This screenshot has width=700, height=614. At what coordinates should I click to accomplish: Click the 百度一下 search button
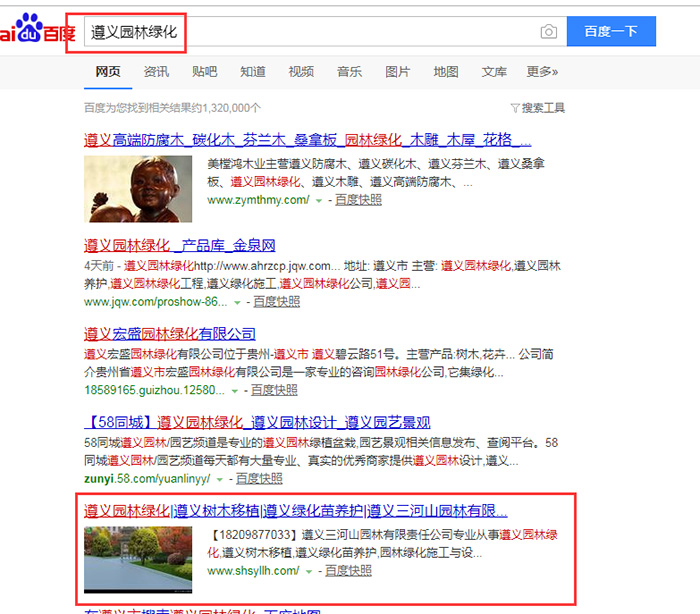[x=611, y=32]
